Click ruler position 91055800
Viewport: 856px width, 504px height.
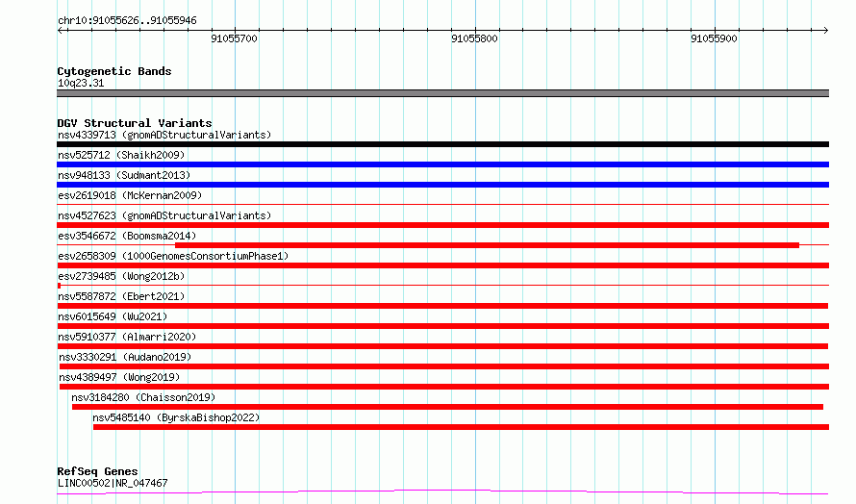[x=474, y=38]
